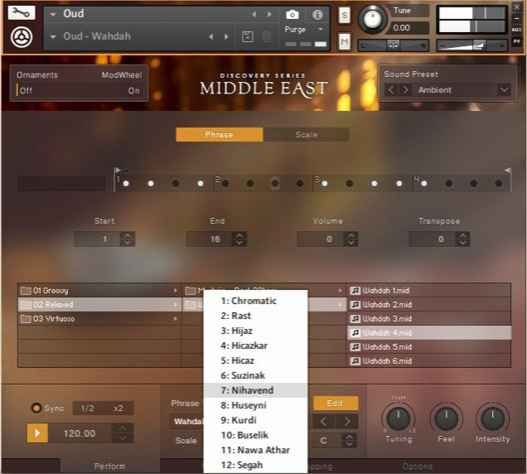
Task: Toggle first step dot in bar 4
Action: [x=424, y=184]
